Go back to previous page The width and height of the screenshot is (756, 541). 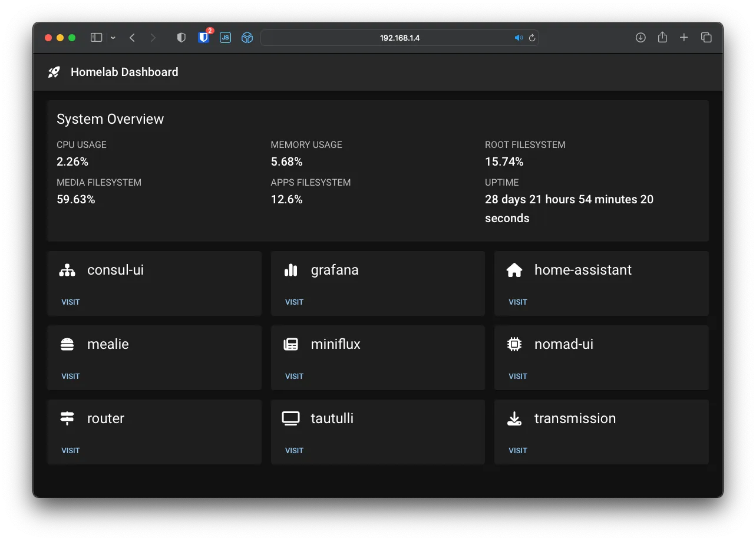[132, 38]
